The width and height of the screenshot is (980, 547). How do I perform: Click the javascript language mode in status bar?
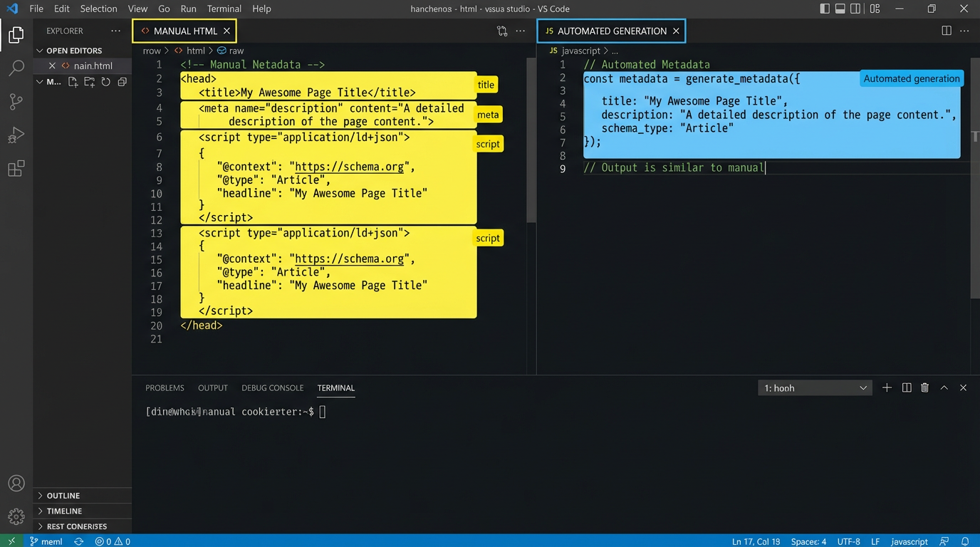pyautogui.click(x=909, y=541)
